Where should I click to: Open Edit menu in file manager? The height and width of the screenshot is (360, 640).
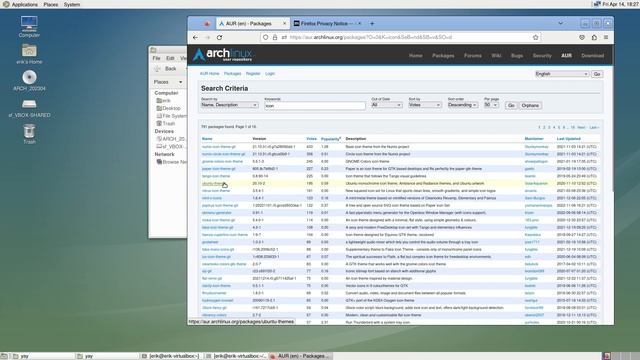(170, 58)
